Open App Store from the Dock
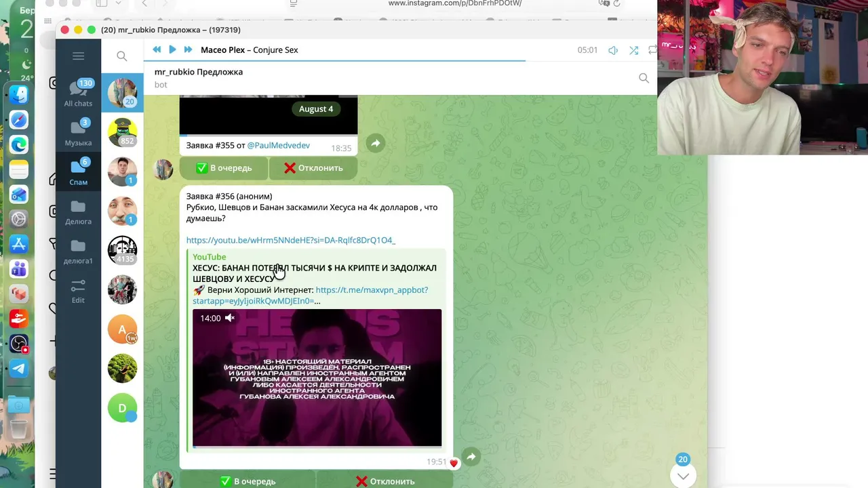This screenshot has height=488, width=868. click(19, 244)
